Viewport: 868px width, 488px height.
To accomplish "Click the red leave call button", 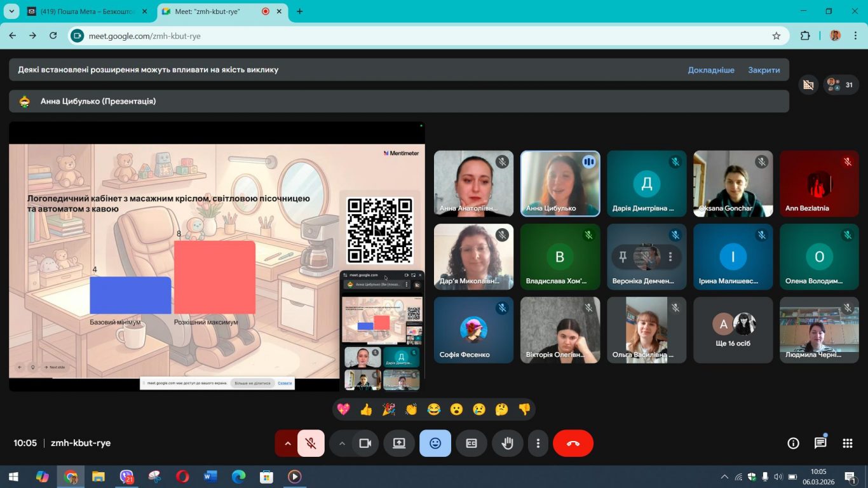I will point(573,444).
